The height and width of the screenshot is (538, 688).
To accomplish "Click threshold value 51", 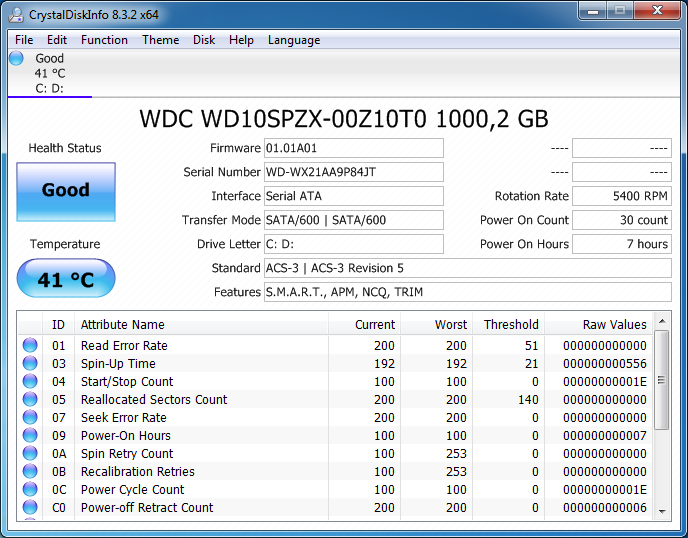I will coord(531,345).
